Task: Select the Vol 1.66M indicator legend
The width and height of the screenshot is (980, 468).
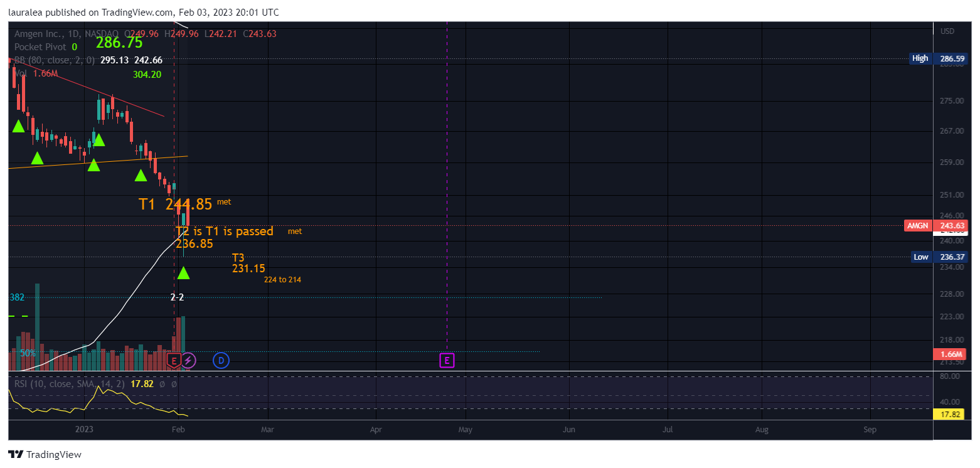Action: pyautogui.click(x=36, y=73)
